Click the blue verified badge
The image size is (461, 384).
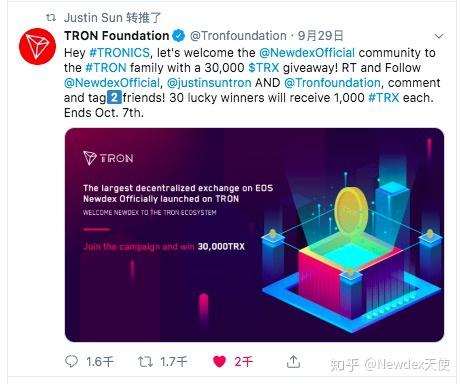179,36
